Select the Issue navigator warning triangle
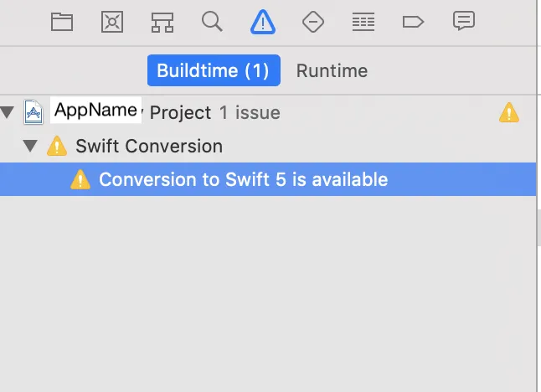541x392 pixels. click(x=263, y=22)
